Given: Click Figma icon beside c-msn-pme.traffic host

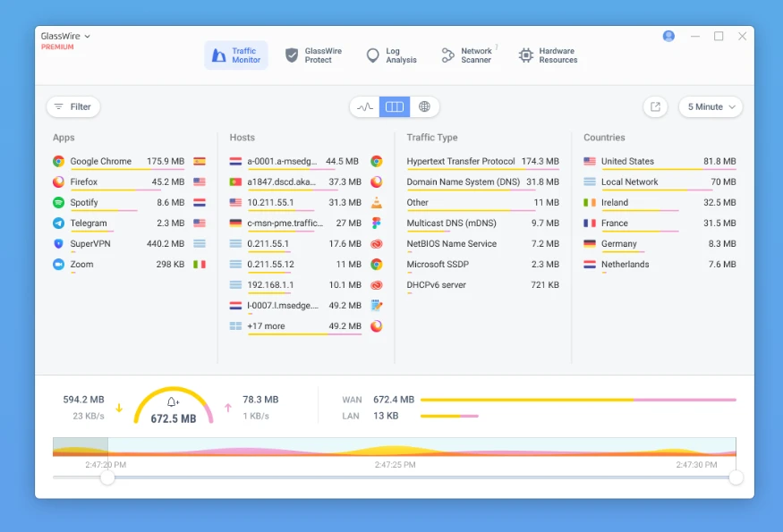Looking at the screenshot, I should pos(377,223).
